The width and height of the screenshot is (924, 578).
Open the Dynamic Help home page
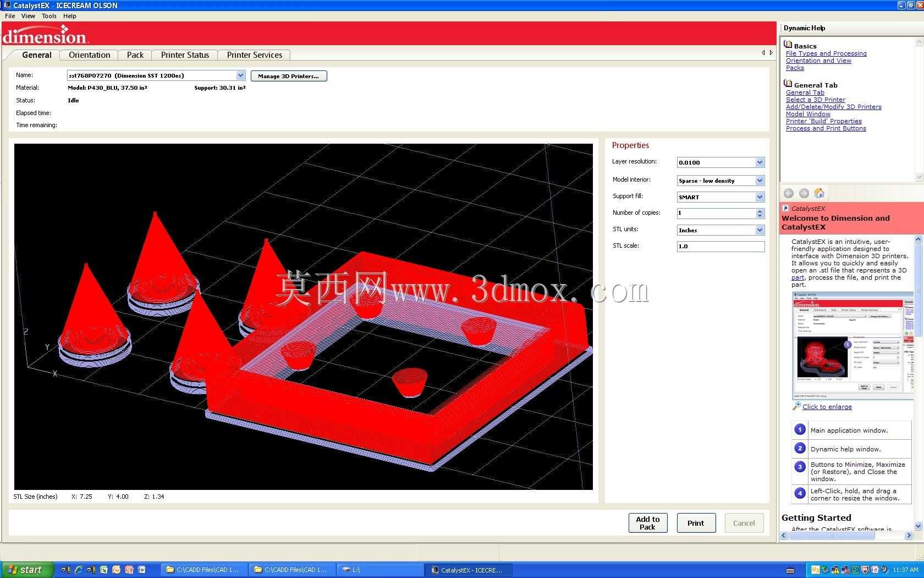820,193
